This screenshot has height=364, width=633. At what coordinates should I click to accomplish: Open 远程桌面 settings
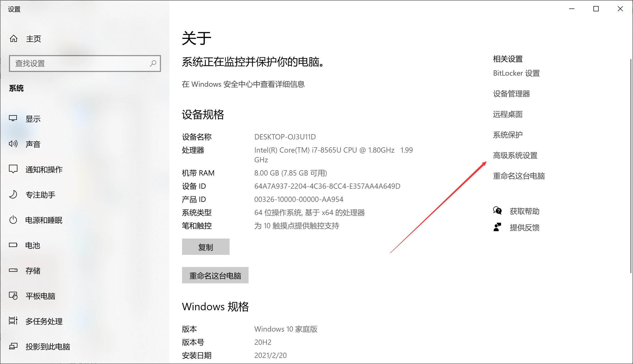[507, 114]
